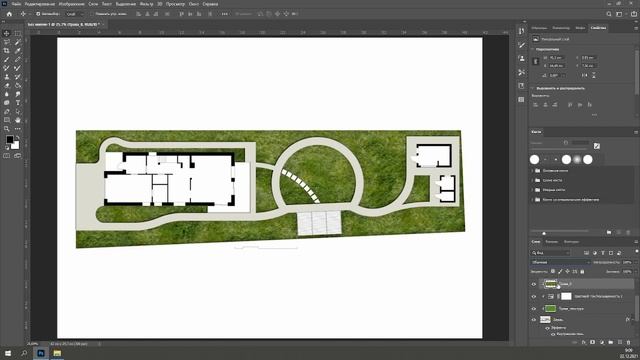Screen dimensions: 640x360
Task: Hide the green grass texture layer
Action: (533, 309)
